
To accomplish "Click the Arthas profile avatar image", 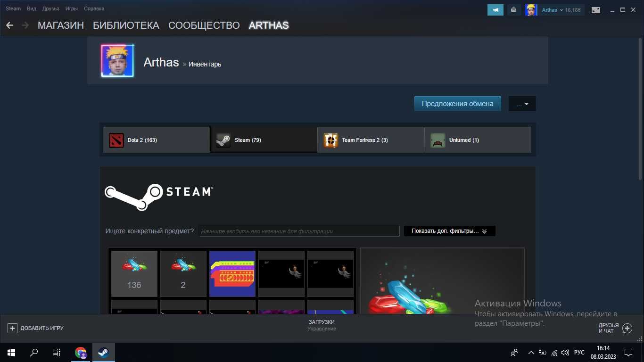I will coord(117,61).
